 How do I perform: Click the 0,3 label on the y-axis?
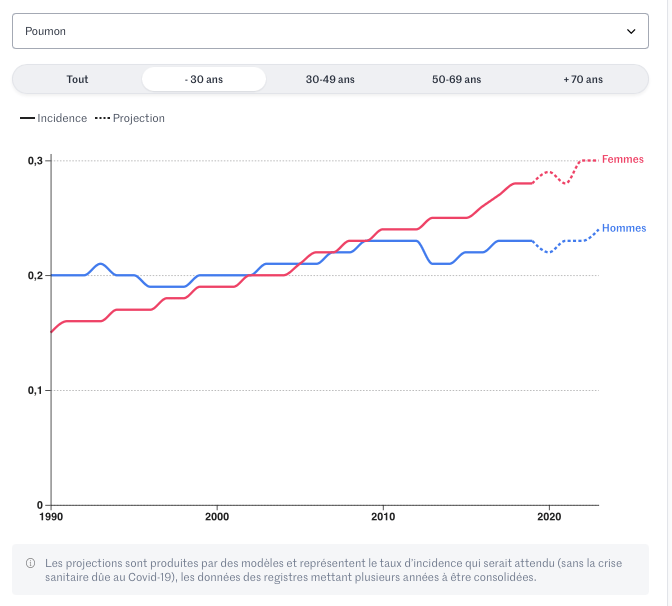35,161
